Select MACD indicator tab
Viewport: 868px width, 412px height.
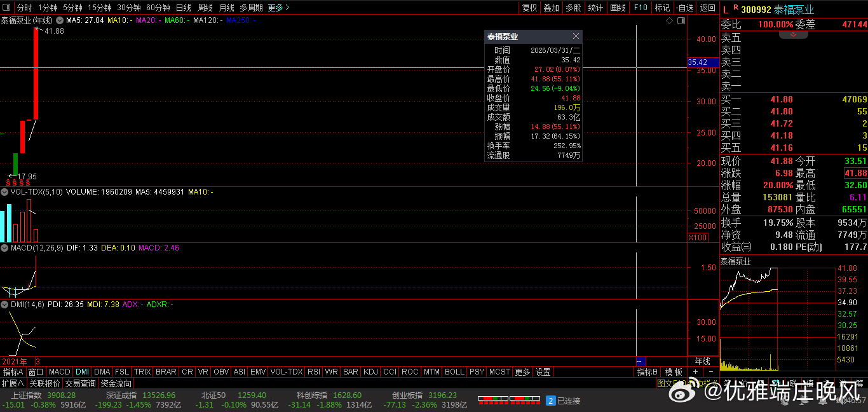60,372
